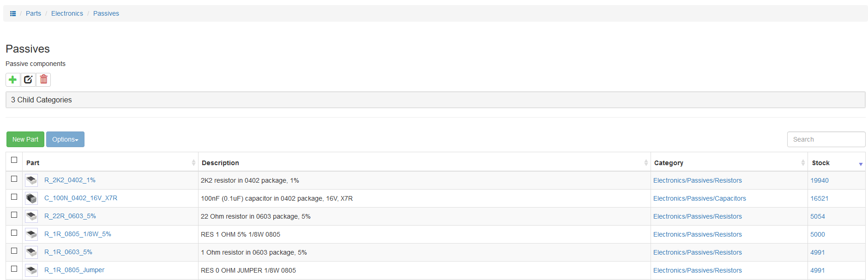Open thumbnail image of R_2K2_0402_1%
Image resolution: width=868 pixels, height=280 pixels.
pos(31,180)
